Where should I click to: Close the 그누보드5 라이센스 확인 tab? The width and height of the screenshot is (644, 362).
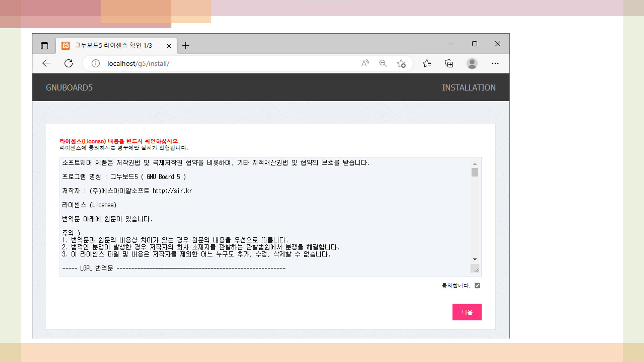click(x=169, y=46)
